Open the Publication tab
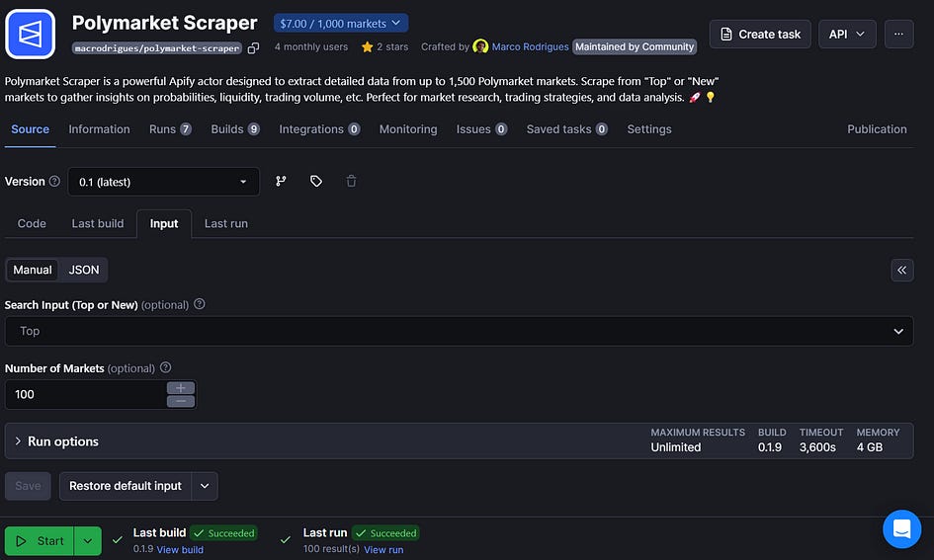The width and height of the screenshot is (934, 560). point(877,129)
